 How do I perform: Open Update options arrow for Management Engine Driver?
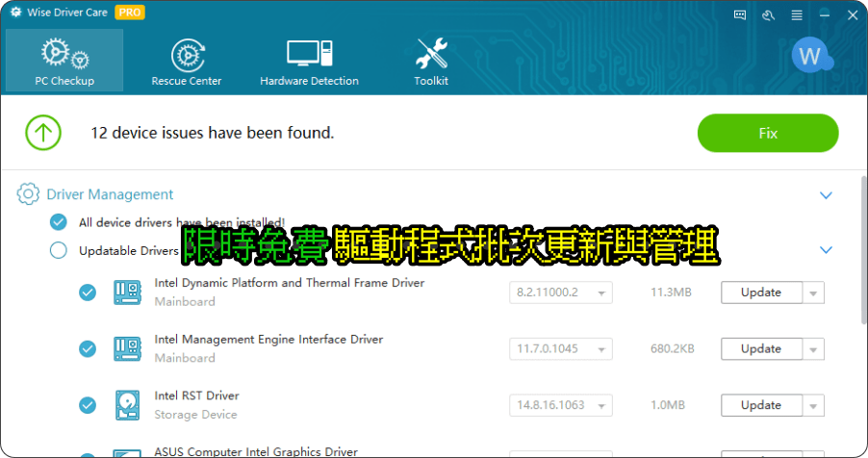point(813,349)
